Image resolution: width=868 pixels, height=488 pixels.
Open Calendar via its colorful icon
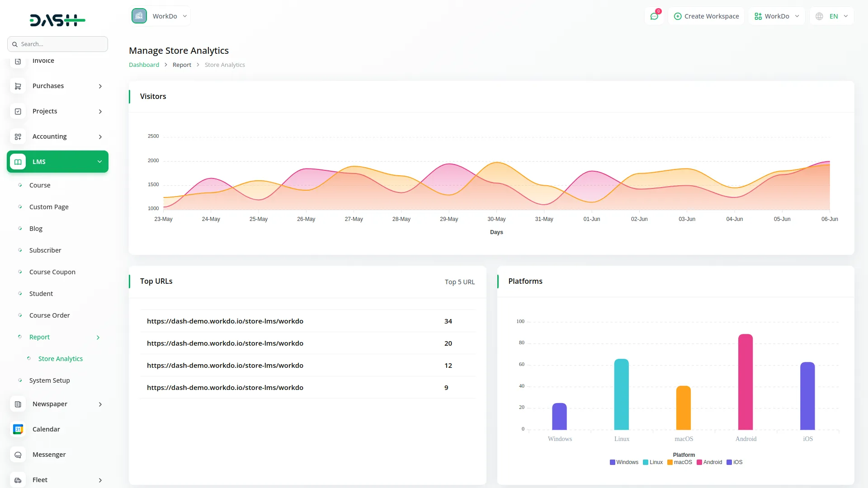point(18,429)
